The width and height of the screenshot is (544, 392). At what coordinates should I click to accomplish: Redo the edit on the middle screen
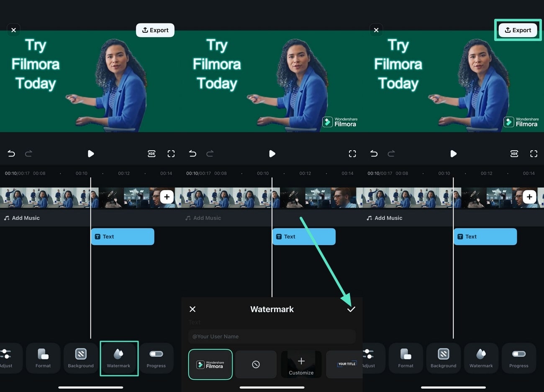coord(210,154)
